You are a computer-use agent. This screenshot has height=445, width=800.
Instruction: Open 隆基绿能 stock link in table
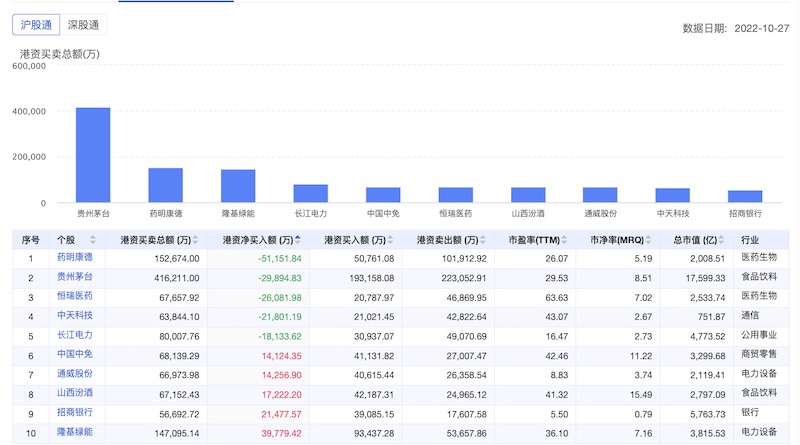[x=74, y=432]
